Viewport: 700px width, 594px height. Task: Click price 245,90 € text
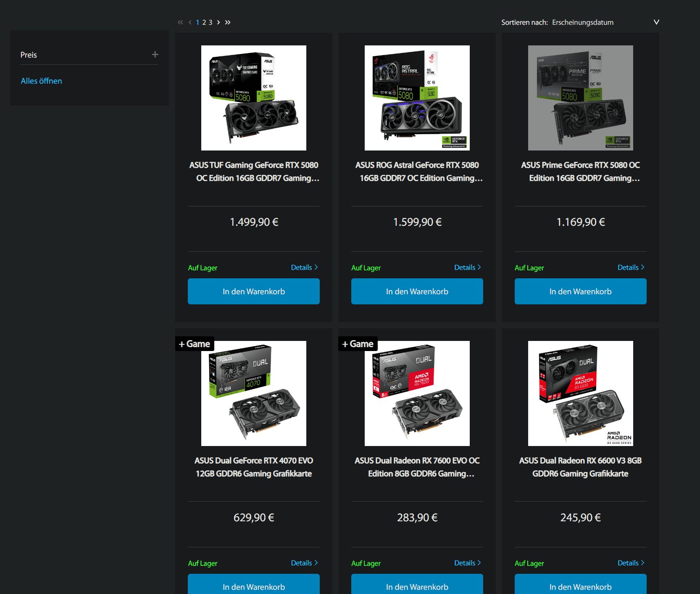click(581, 517)
